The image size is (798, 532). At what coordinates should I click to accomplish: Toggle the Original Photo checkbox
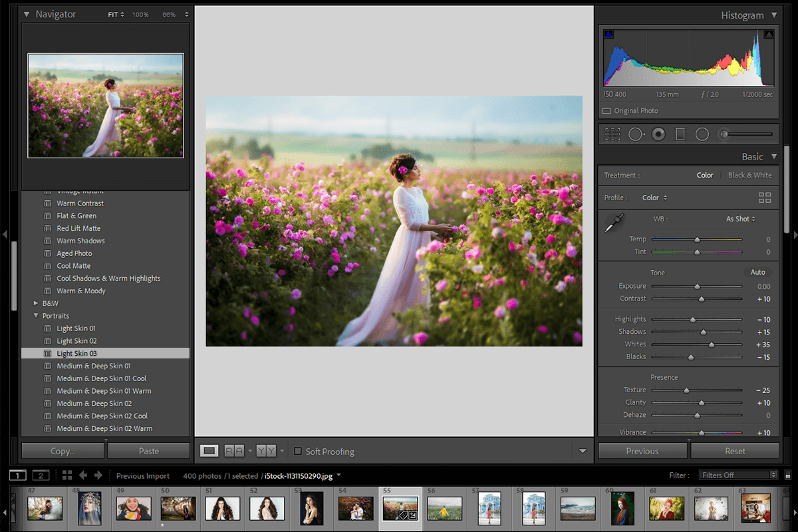click(606, 111)
